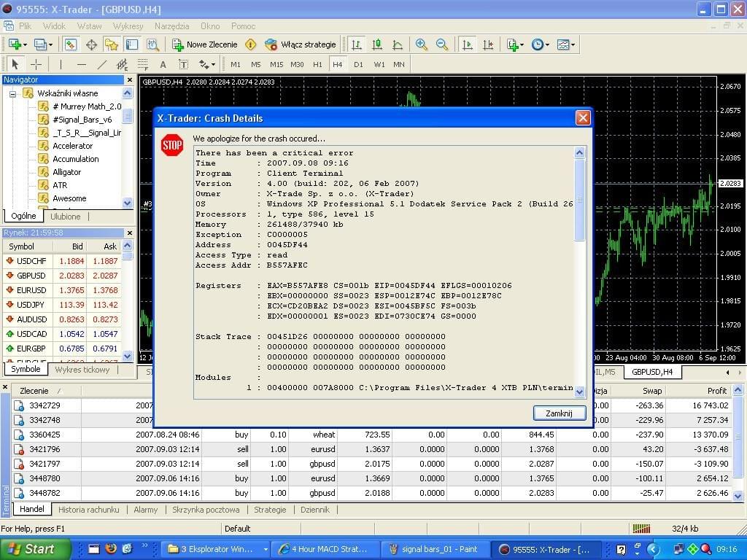Select the Awesome indicator

click(x=69, y=198)
